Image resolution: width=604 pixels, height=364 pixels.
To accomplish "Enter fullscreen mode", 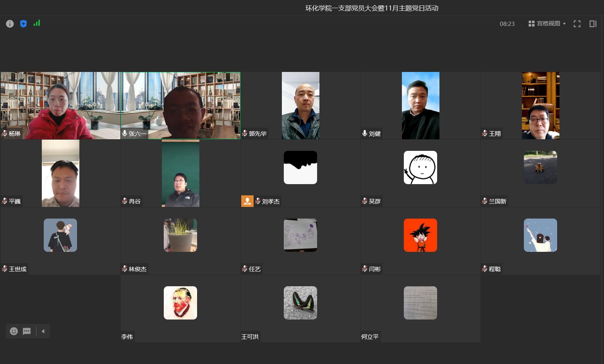I will (x=577, y=24).
